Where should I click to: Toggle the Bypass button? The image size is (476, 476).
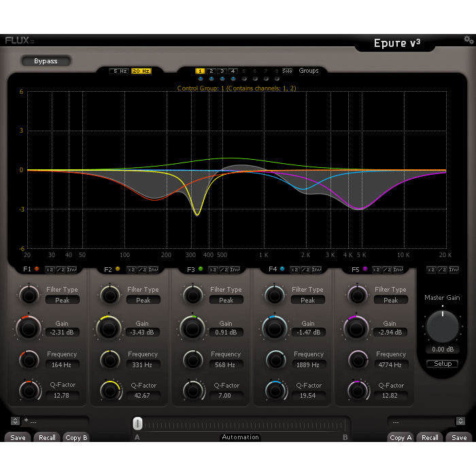point(46,61)
